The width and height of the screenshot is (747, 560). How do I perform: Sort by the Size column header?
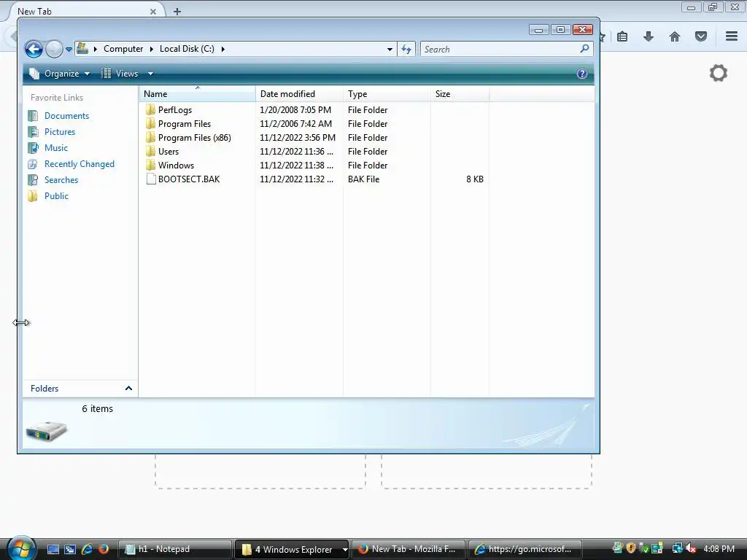coord(460,94)
